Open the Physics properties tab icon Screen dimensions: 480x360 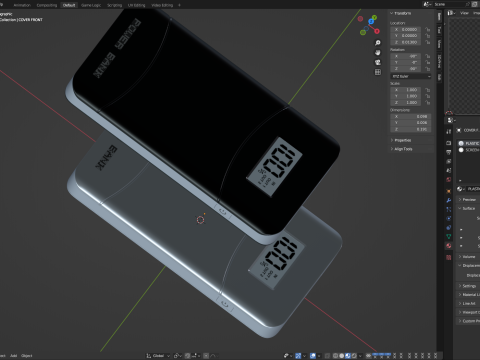click(x=449, y=219)
